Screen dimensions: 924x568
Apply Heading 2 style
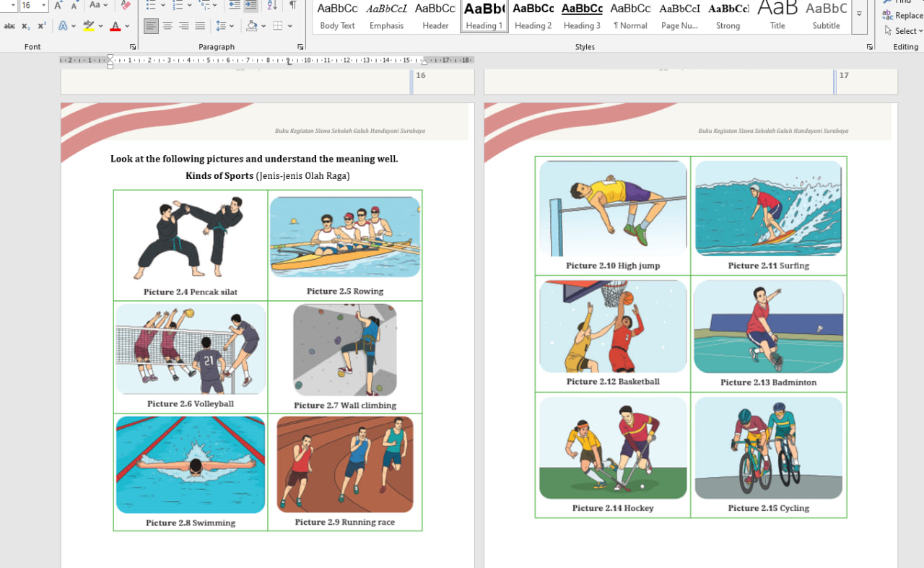point(533,16)
